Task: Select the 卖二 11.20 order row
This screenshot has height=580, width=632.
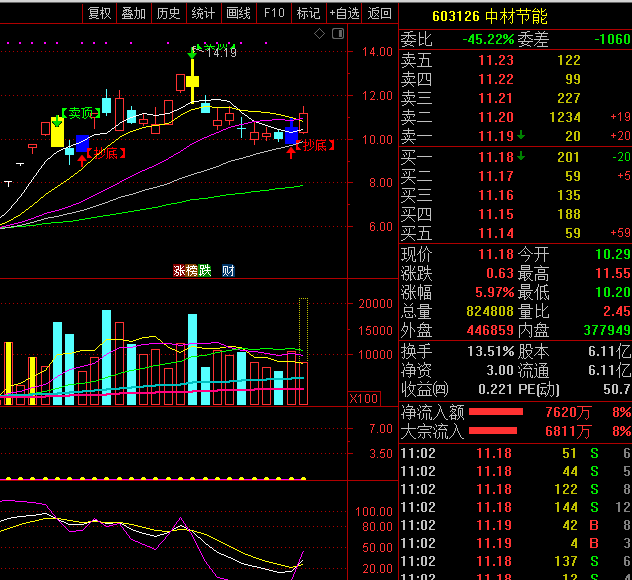Action: 516,117
